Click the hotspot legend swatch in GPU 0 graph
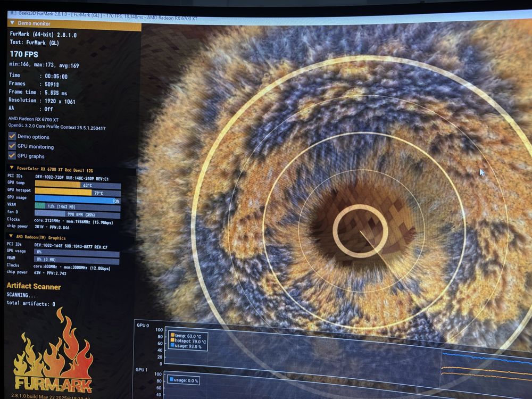The image size is (532, 399). (x=172, y=340)
